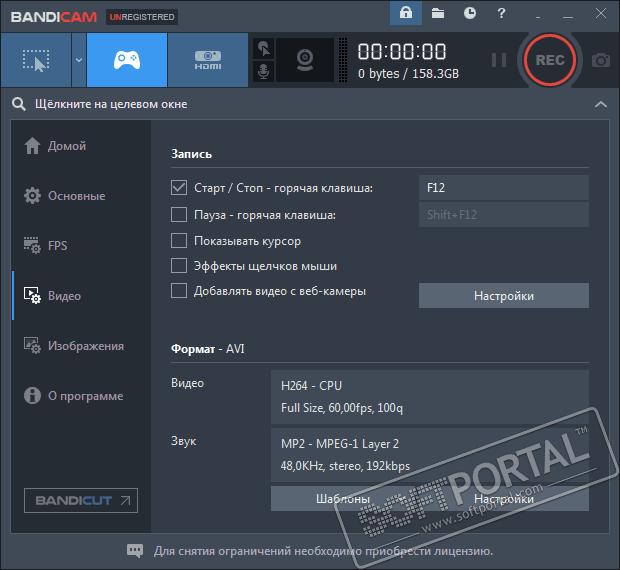The width and height of the screenshot is (620, 570).
Task: Switch to HDMI device recording mode
Action: click(208, 60)
